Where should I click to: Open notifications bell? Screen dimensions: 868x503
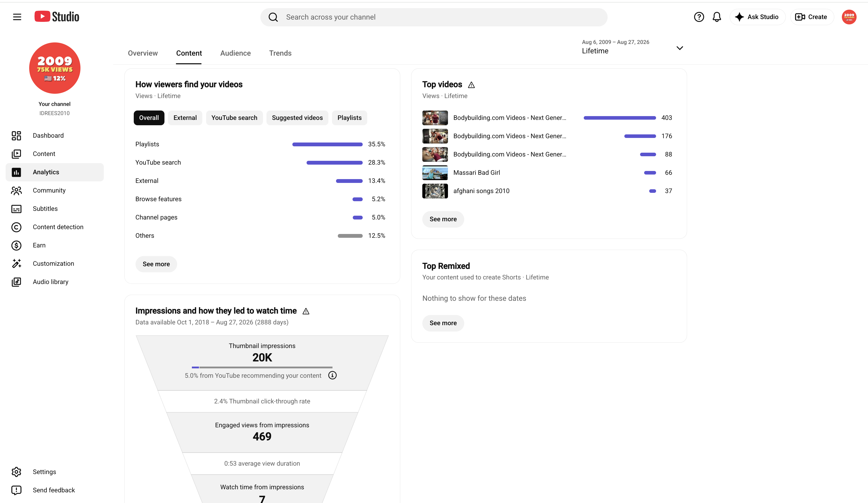[717, 17]
